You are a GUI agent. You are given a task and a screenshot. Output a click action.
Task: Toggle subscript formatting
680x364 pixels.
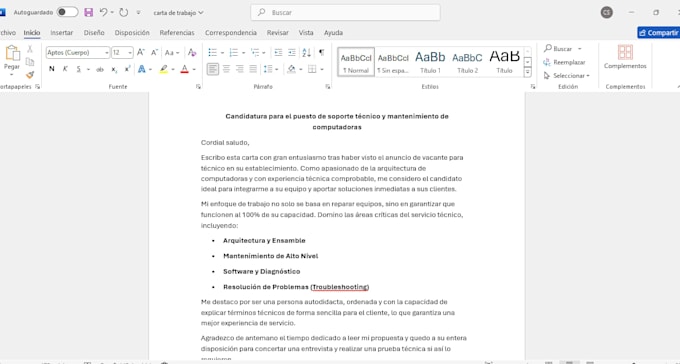click(x=114, y=69)
